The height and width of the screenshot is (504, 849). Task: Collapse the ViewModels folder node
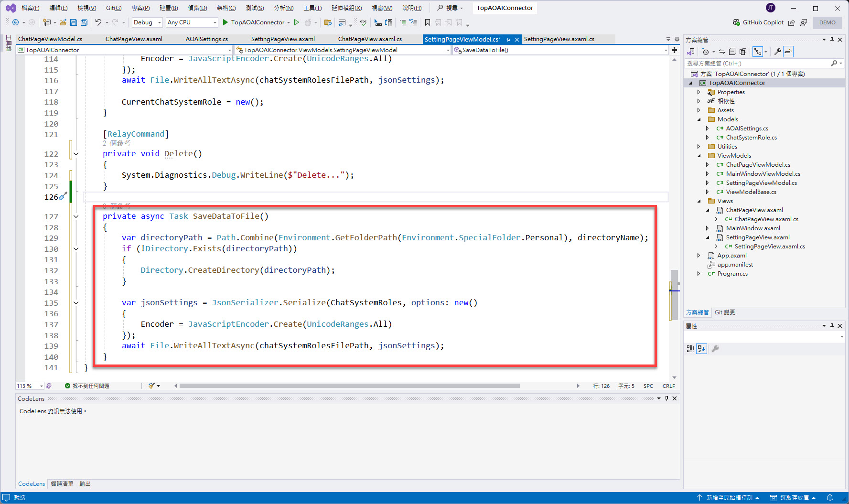point(699,156)
